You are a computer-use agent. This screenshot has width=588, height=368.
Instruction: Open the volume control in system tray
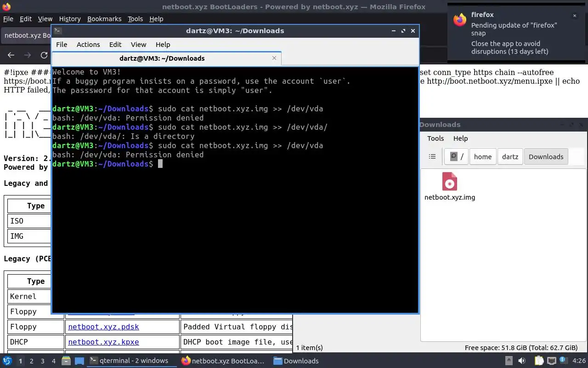pyautogui.click(x=522, y=361)
